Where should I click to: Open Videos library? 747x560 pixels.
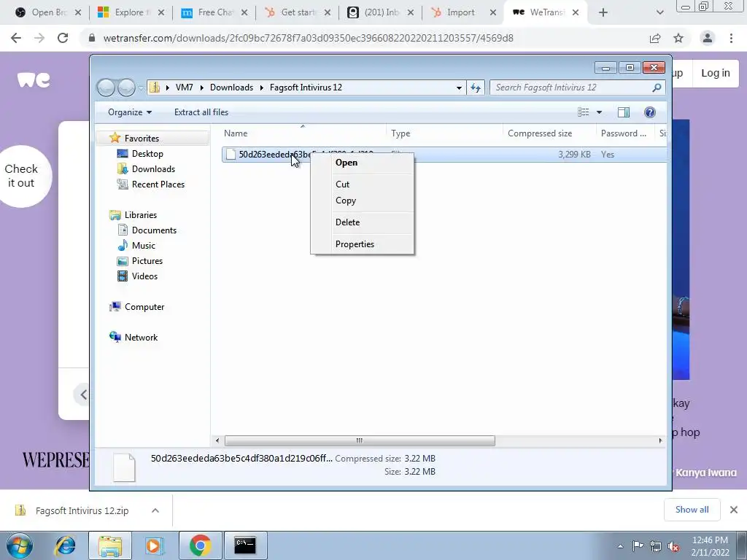(x=144, y=276)
